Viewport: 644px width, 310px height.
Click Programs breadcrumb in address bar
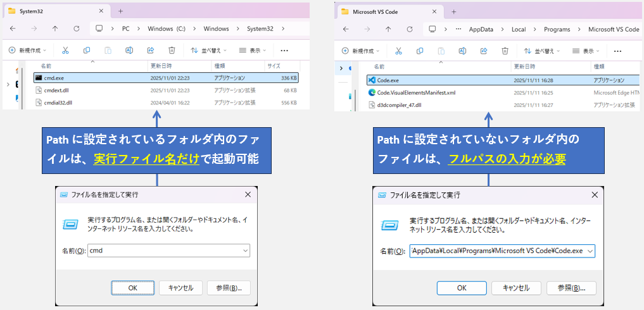pyautogui.click(x=557, y=29)
